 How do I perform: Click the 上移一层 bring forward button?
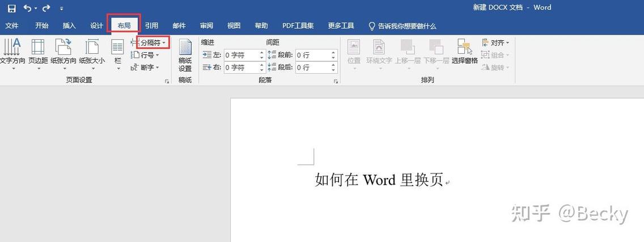[408, 54]
